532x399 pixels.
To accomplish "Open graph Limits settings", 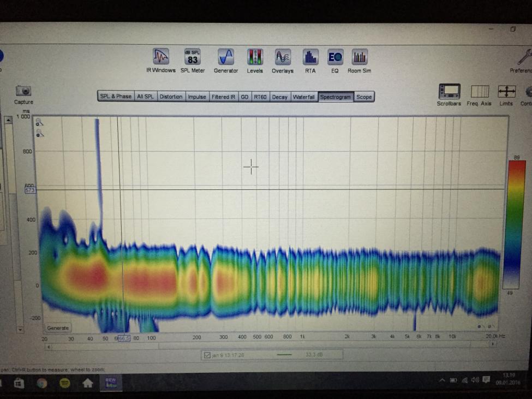I will click(506, 96).
